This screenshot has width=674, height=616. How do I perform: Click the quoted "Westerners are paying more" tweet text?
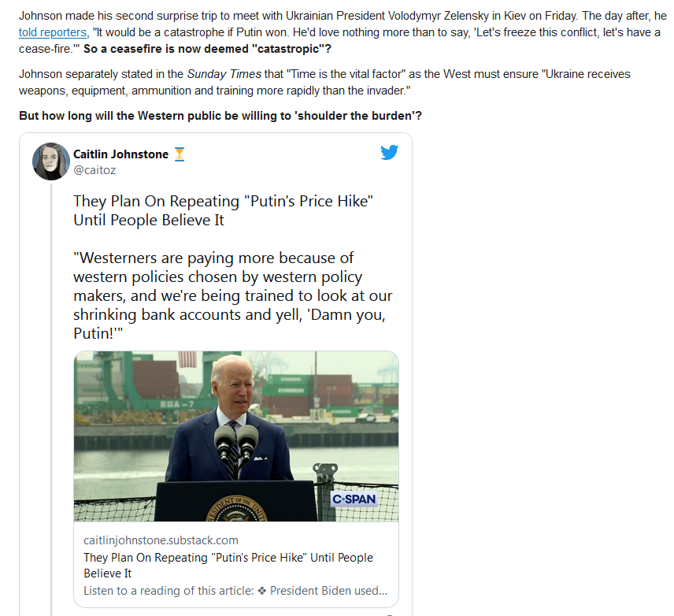tap(232, 295)
